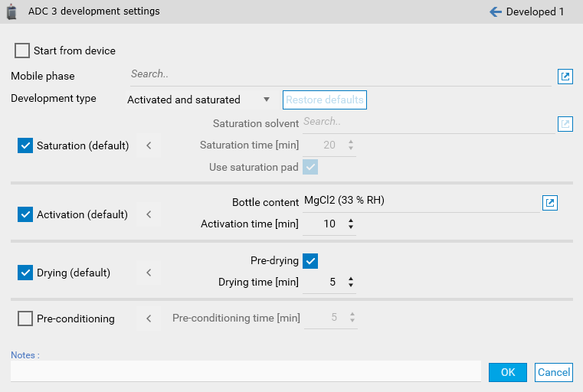The image size is (583, 392).
Task: Open Bottle content external link icon
Action: point(549,203)
